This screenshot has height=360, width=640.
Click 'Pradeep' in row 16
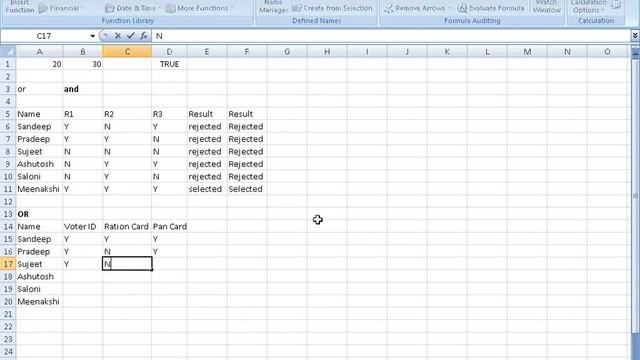point(39,251)
